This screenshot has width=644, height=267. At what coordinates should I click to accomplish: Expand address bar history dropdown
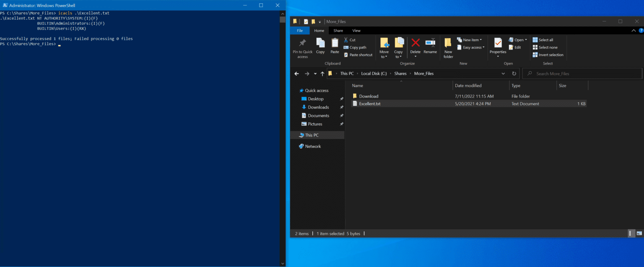[503, 73]
